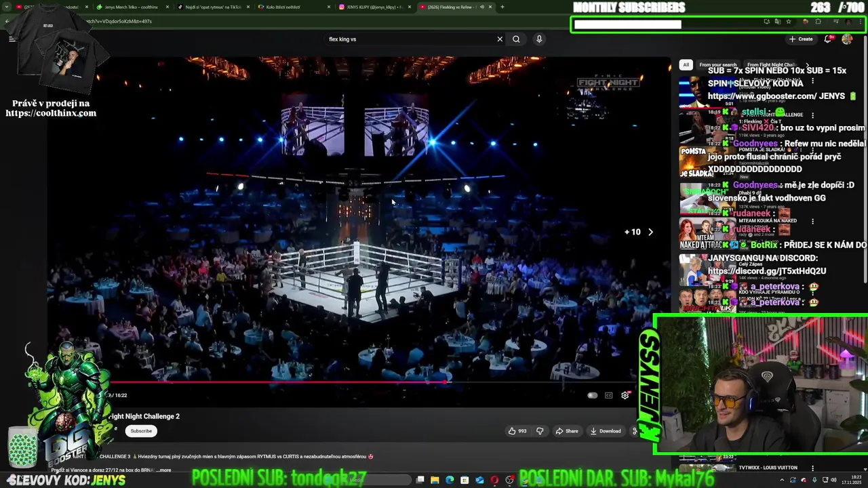Screen dimensions: 868x488
Task: Open the browser extensions puzzle icon
Action: tap(818, 22)
